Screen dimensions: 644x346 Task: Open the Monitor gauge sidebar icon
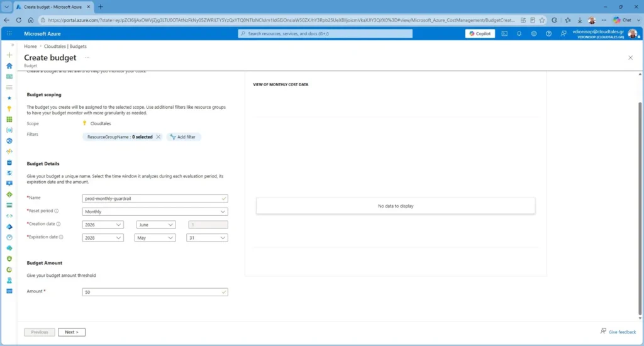(x=9, y=238)
